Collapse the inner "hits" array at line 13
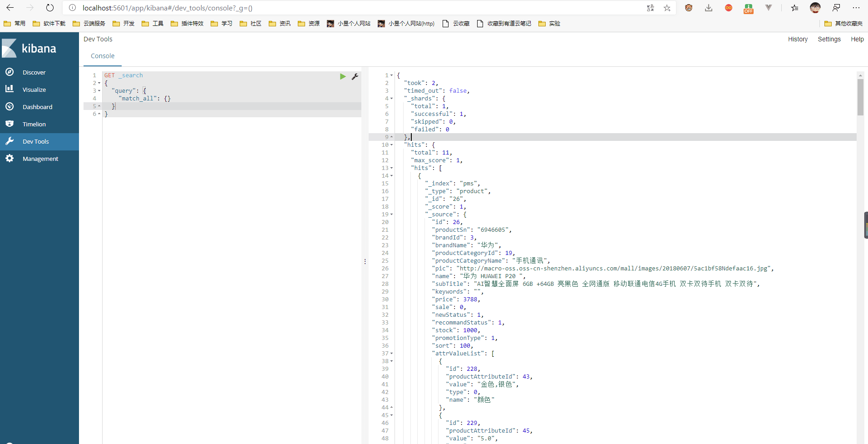 point(391,168)
